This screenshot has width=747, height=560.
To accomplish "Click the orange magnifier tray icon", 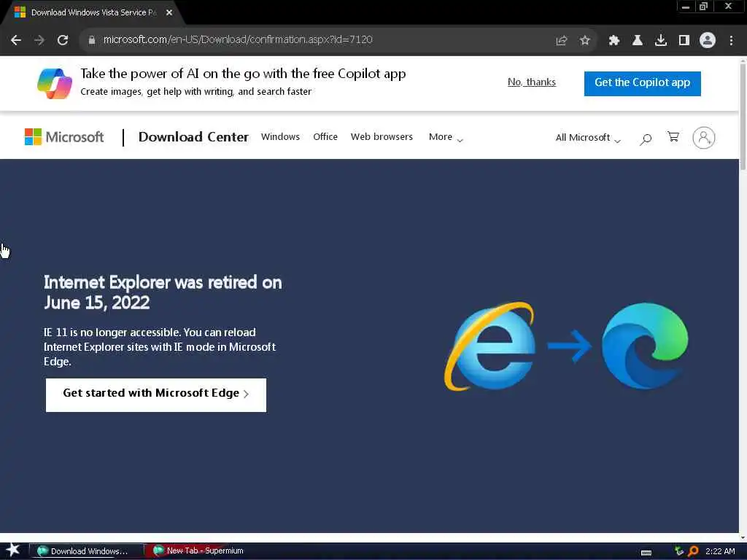I will (x=693, y=551).
